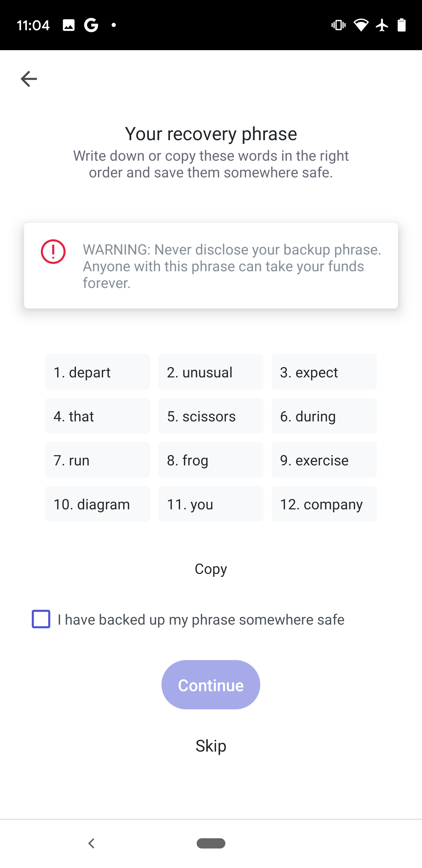Image resolution: width=422 pixels, height=868 pixels.
Task: Click Copy to copy the recovery phrase
Action: pyautogui.click(x=210, y=569)
